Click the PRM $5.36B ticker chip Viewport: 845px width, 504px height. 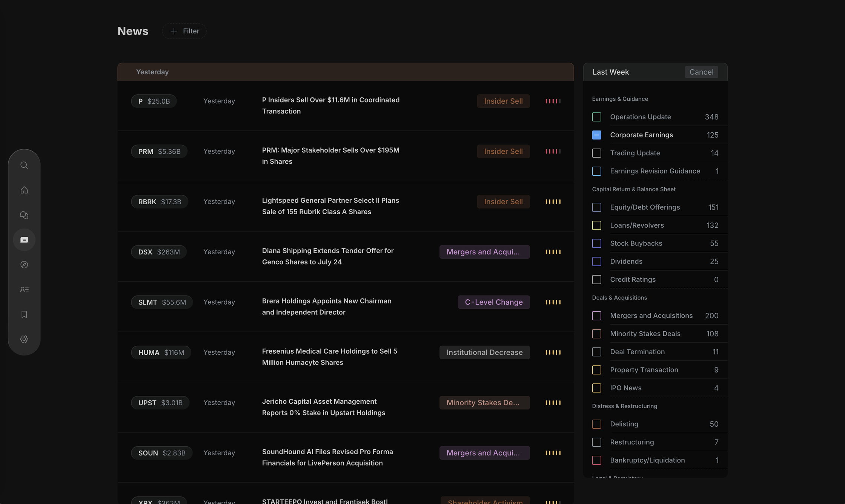(x=159, y=152)
